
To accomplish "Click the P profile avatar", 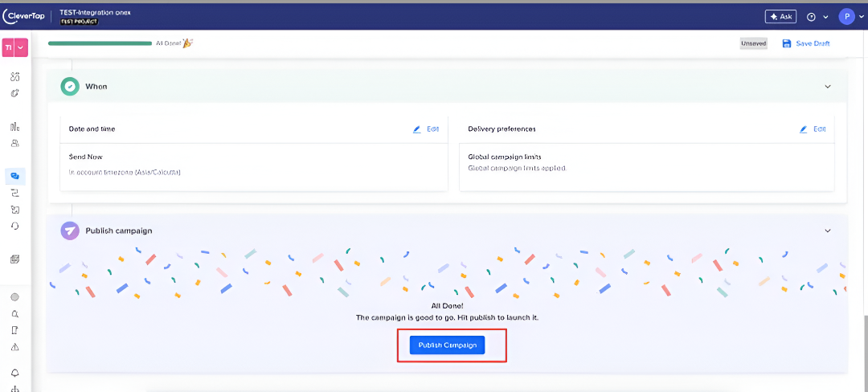I will click(846, 17).
